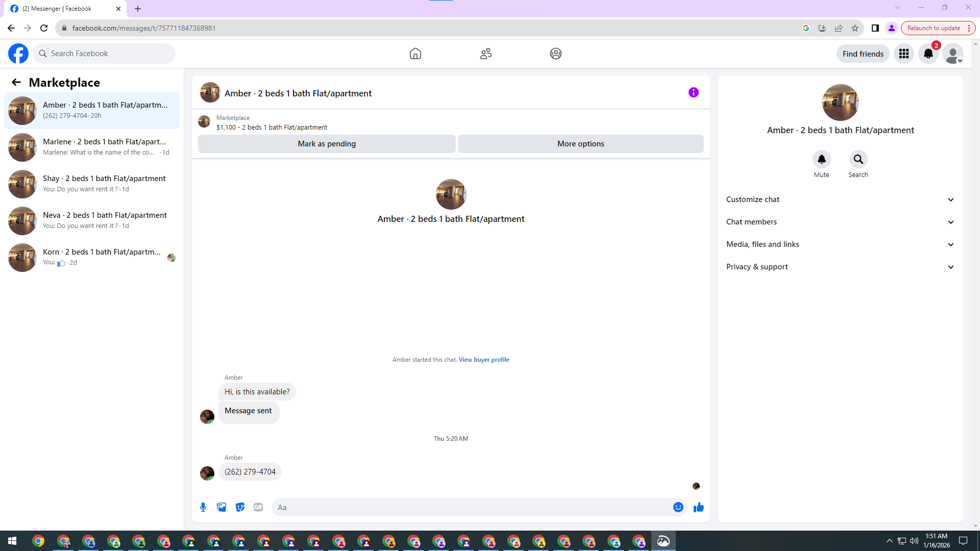Screen dimensions: 980x551
Task: Click the Mark as pending button
Action: (327, 144)
